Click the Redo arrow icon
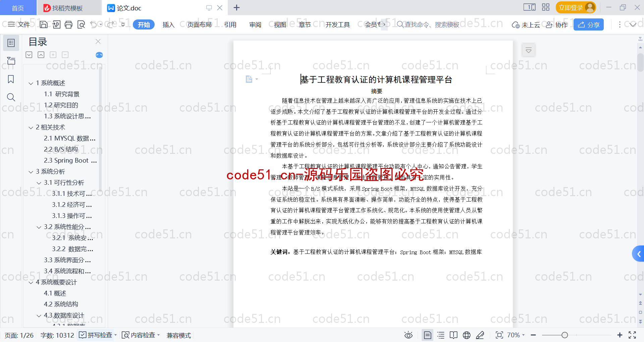Screen dimensions: 644x342 coord(111,24)
